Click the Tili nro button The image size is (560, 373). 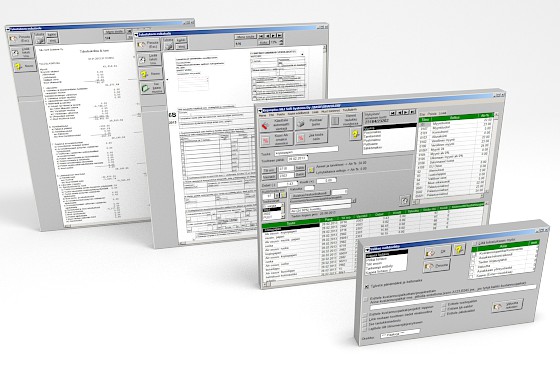point(269,170)
